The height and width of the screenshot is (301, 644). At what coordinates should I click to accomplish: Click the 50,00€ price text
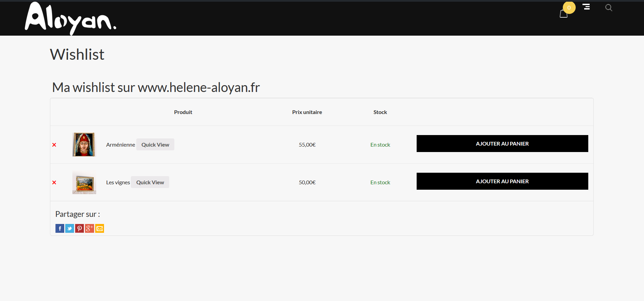click(x=307, y=183)
